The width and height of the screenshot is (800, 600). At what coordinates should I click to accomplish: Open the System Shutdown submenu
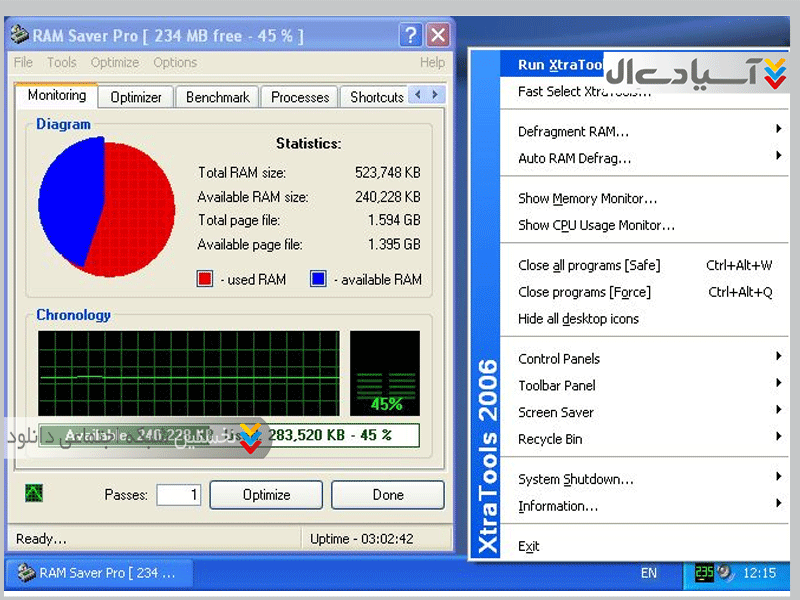pyautogui.click(x=575, y=479)
